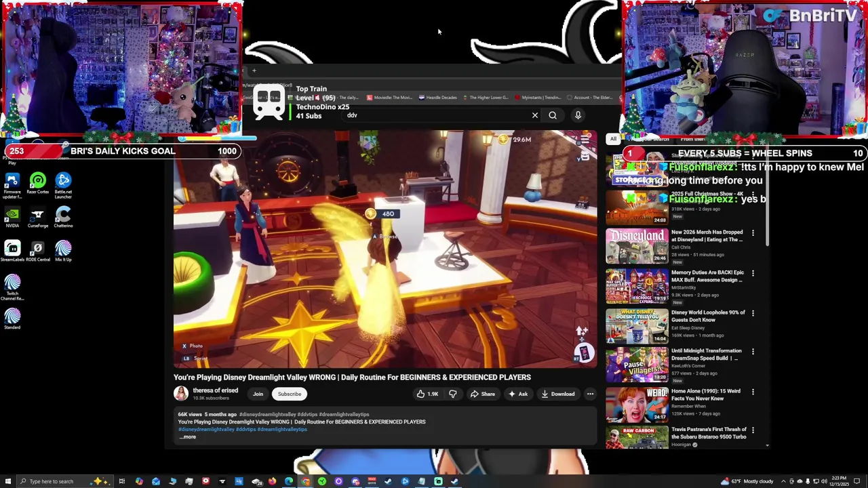The image size is (868, 488).
Task: Open StreamLabels desktop shortcut
Action: pos(12,252)
